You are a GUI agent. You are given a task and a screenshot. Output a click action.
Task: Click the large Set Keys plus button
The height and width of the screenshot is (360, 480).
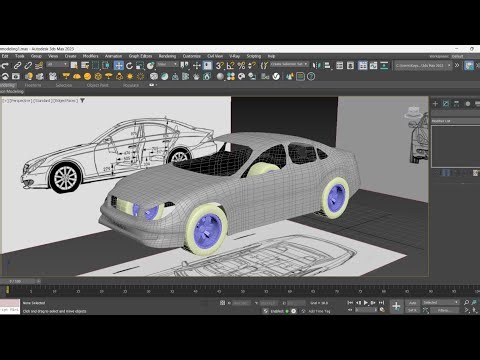click(x=396, y=306)
